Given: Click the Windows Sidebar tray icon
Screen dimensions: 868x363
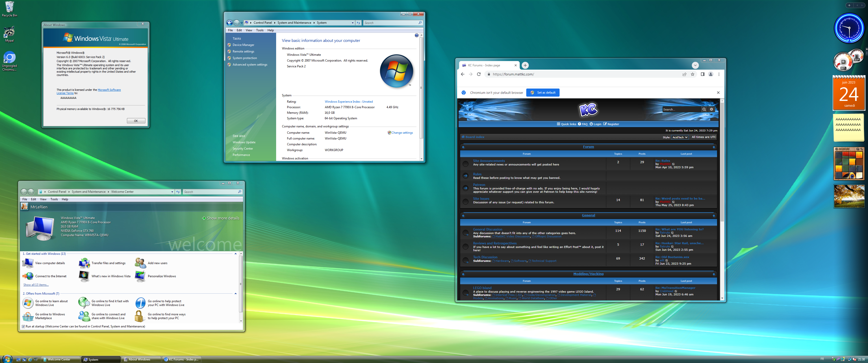Looking at the screenshot, I should [x=843, y=359].
